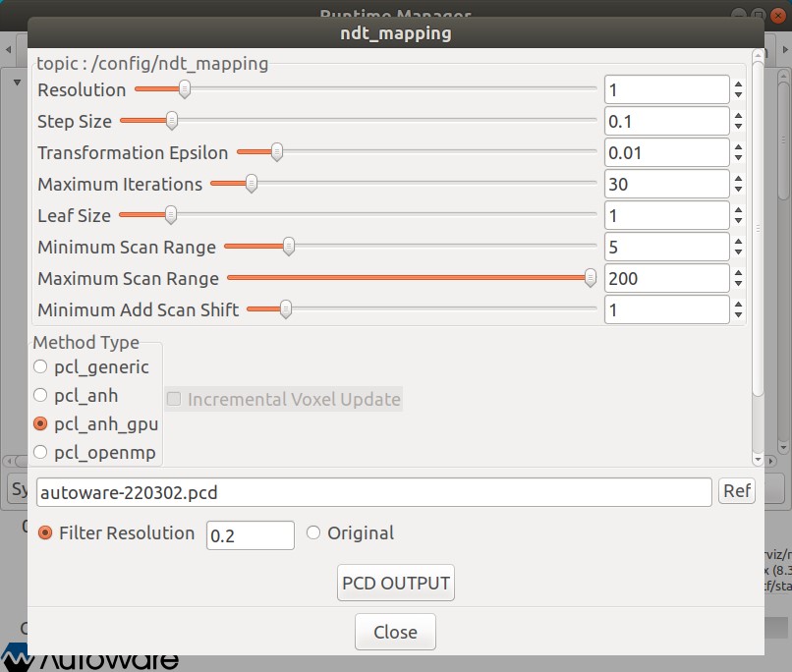Viewport: 792px width, 672px height.
Task: Click Runtime Manager right tab scroll arrow
Action: point(785,49)
